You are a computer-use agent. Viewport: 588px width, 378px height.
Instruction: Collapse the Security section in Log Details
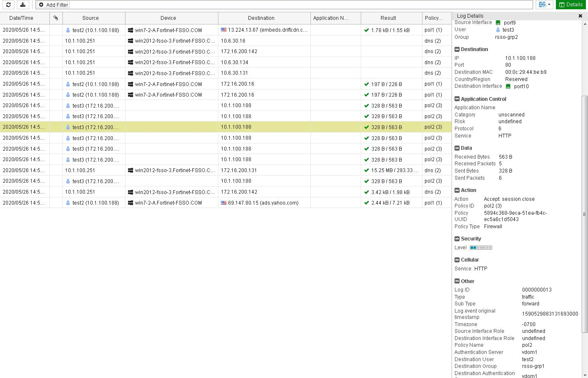(x=457, y=238)
